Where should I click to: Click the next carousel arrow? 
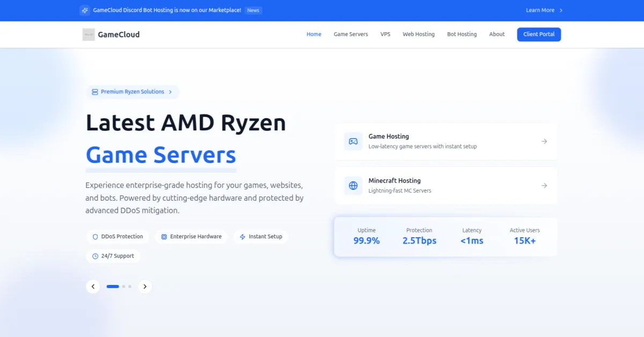coord(145,287)
